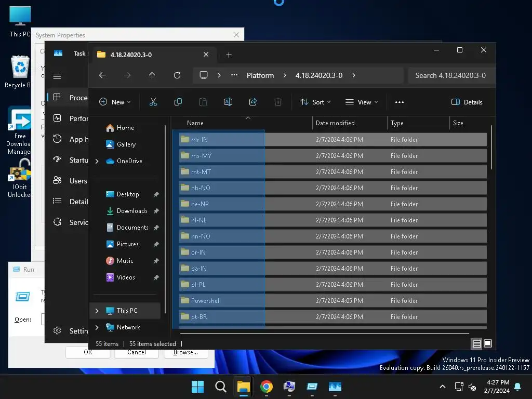Open the New item dropdown
Viewport: 532px width, 399px height.
[115, 102]
